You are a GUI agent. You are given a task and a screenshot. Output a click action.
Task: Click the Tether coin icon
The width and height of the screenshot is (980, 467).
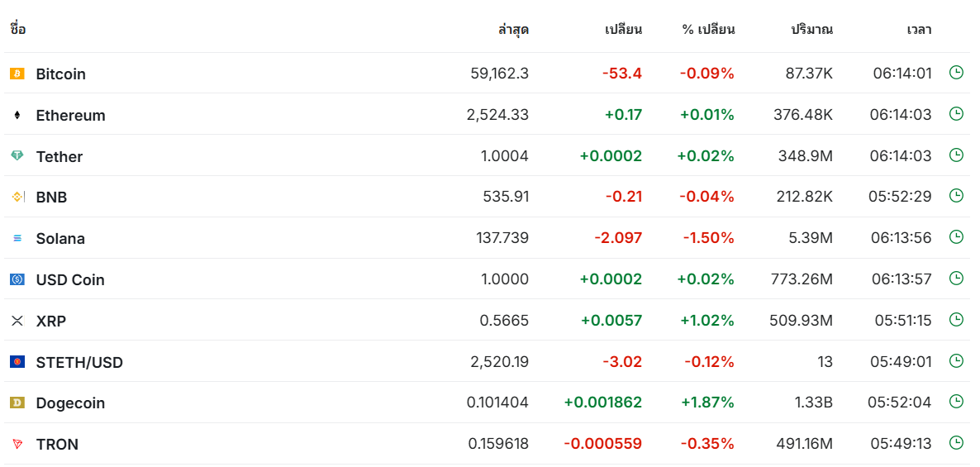pyautogui.click(x=17, y=155)
